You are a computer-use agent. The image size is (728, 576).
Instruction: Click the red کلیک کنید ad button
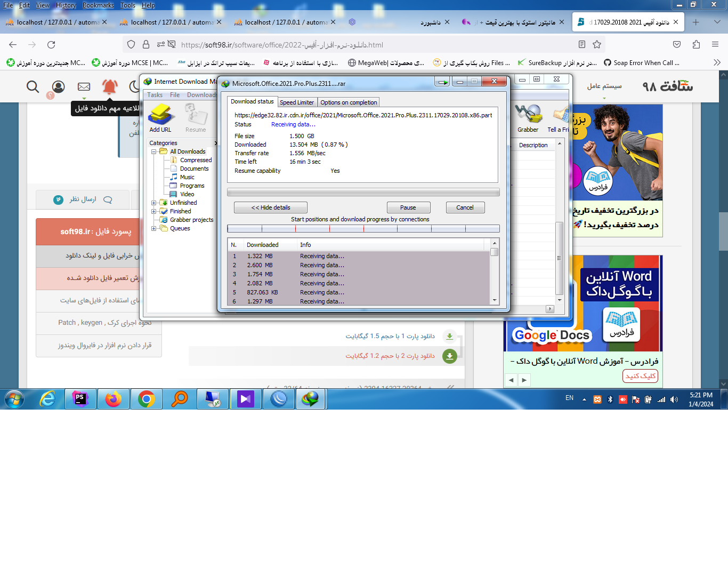pyautogui.click(x=641, y=376)
